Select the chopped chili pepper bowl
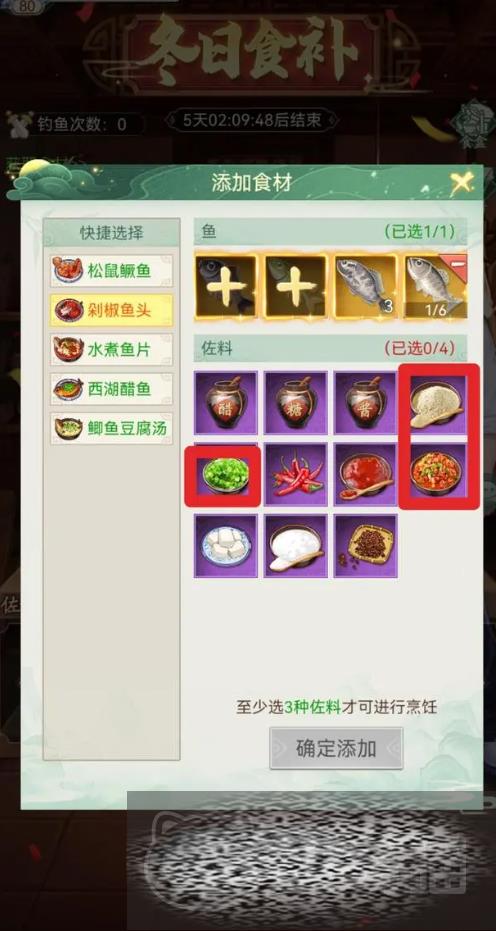 click(x=438, y=474)
